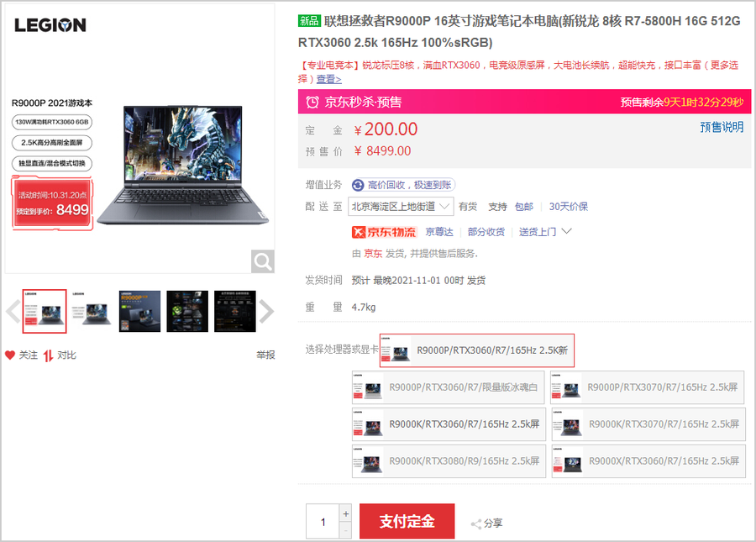Click the heart 关注 follow icon
This screenshot has height=542, width=756.
pyautogui.click(x=10, y=355)
